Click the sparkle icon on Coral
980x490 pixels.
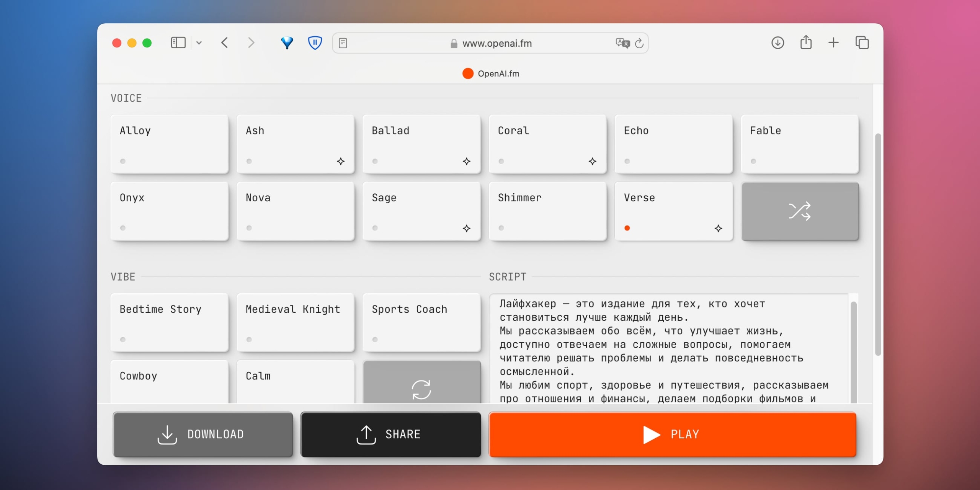tap(592, 161)
